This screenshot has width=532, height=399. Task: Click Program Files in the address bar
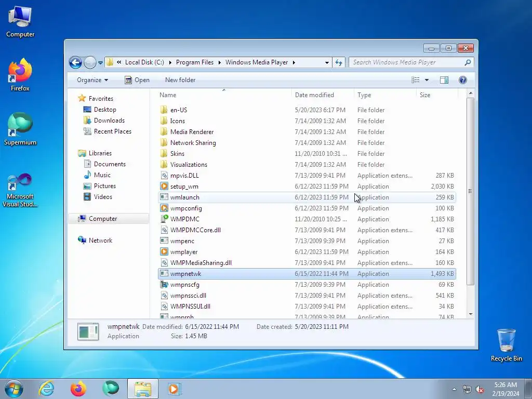coord(195,62)
